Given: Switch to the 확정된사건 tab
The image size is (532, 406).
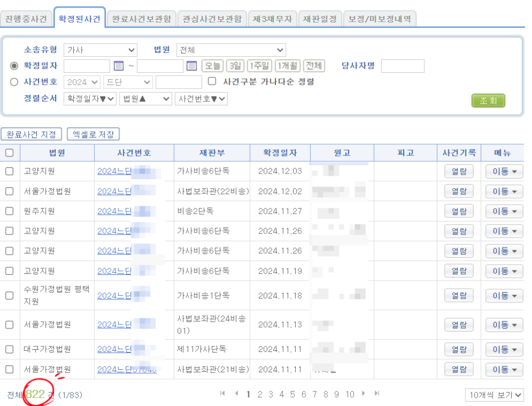Looking at the screenshot, I should [x=79, y=18].
